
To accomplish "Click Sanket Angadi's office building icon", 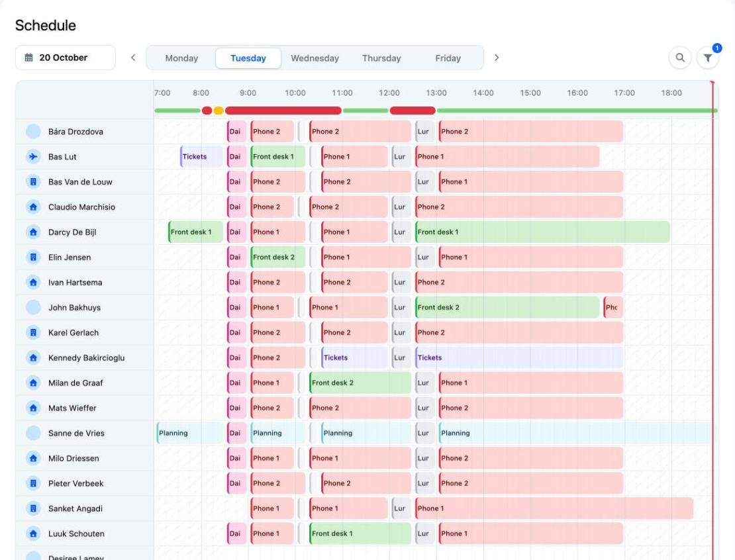I will (33, 508).
